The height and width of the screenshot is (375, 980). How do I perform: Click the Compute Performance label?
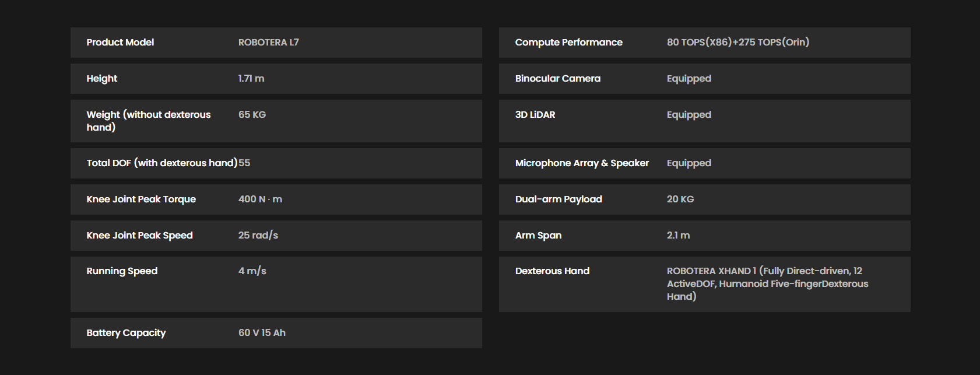tap(569, 42)
